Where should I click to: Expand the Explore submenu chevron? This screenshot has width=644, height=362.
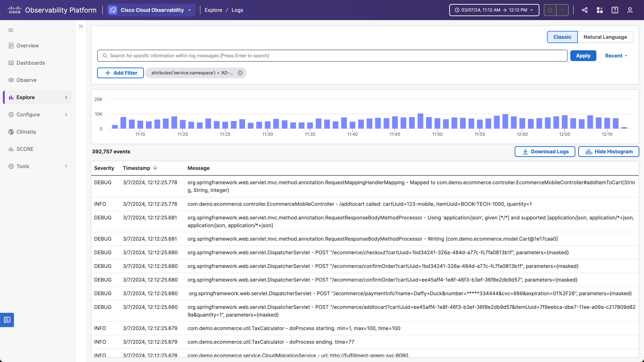66,97
